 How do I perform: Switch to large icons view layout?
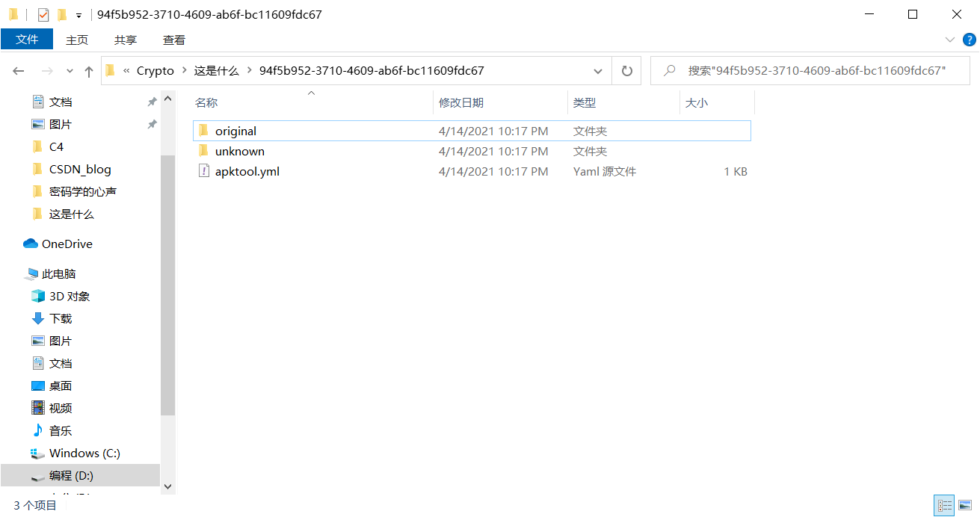[964, 506]
